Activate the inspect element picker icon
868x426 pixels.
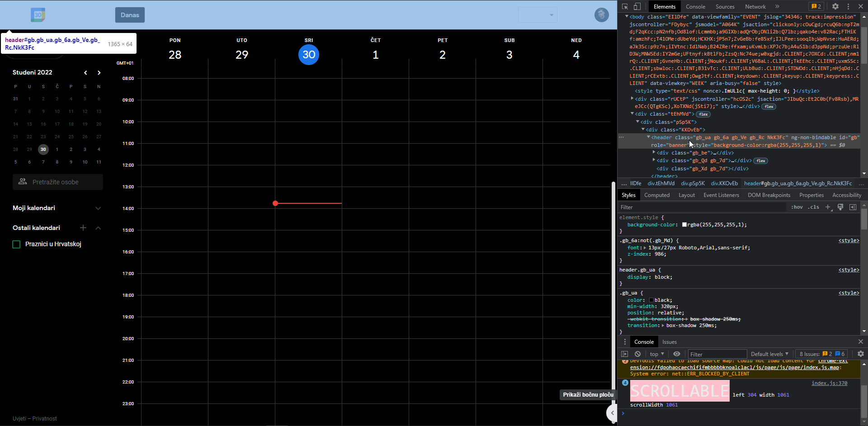click(x=625, y=6)
